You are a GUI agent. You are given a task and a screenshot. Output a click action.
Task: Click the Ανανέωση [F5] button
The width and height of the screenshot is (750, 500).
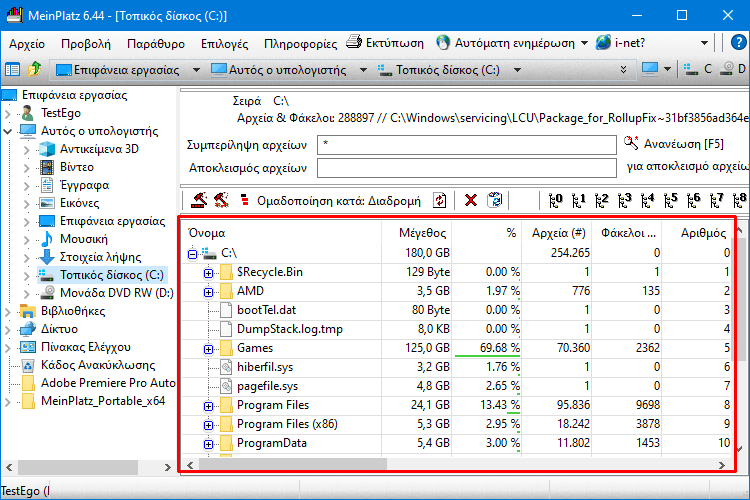tap(674, 144)
